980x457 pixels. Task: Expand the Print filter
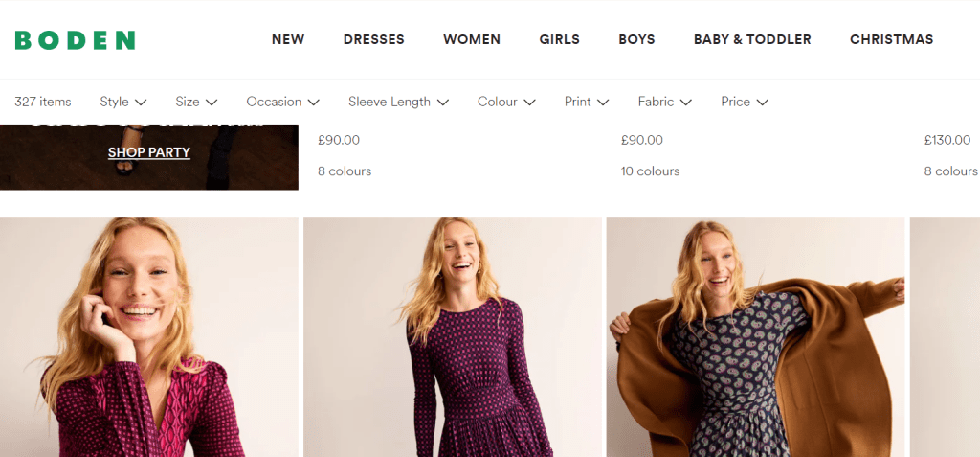[x=587, y=102]
